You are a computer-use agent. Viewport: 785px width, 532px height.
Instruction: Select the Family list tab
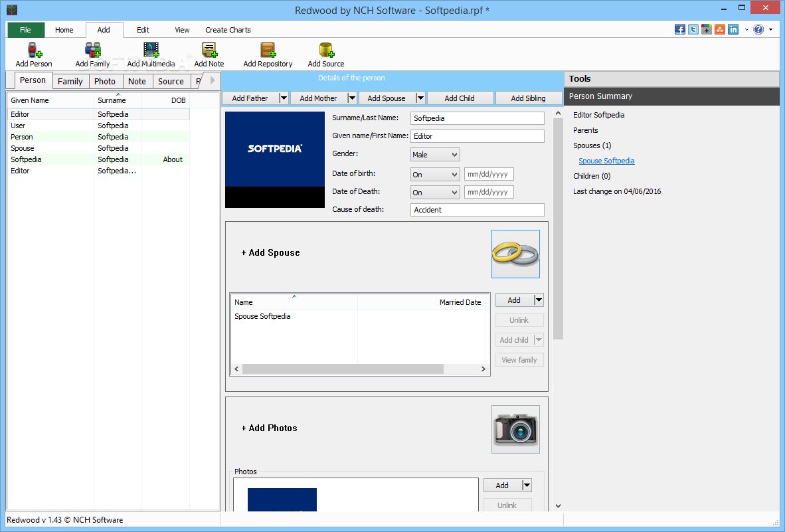[70, 81]
